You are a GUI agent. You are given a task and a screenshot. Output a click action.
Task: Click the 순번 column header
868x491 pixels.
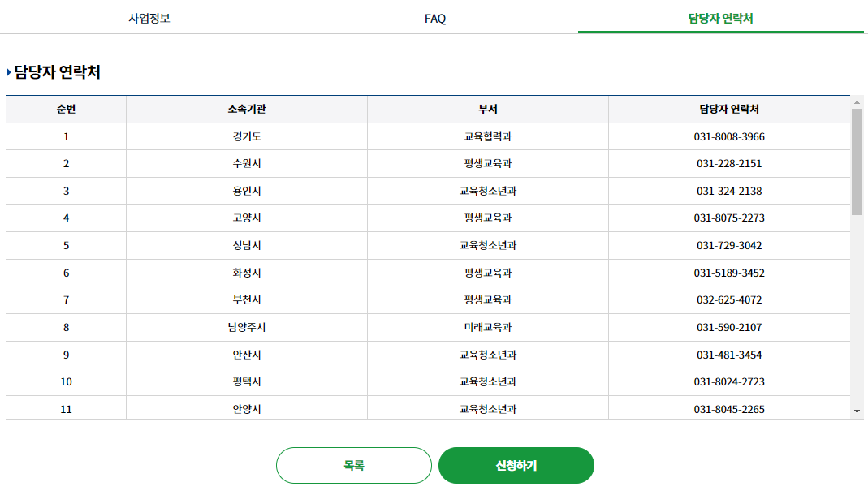(65, 110)
